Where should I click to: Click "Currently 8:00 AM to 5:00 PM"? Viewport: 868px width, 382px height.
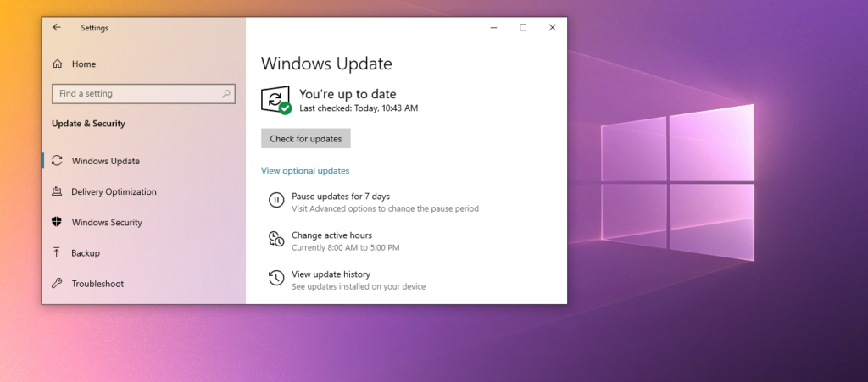(346, 247)
